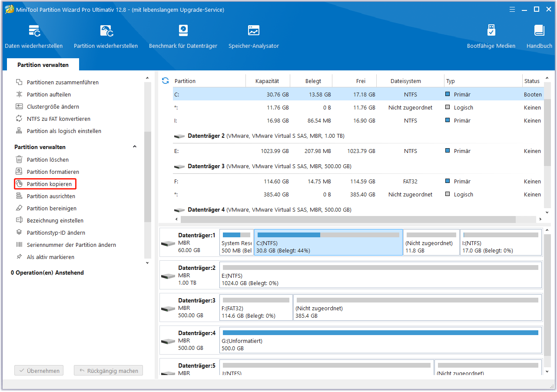Select partition C: row in table
Viewport: 557px width, 392px height.
pyautogui.click(x=358, y=94)
